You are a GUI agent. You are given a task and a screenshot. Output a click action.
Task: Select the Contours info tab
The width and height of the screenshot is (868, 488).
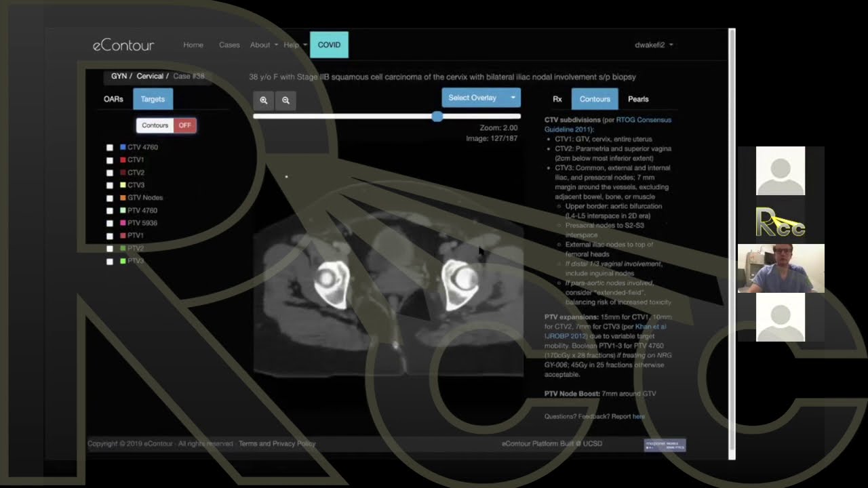pyautogui.click(x=595, y=99)
